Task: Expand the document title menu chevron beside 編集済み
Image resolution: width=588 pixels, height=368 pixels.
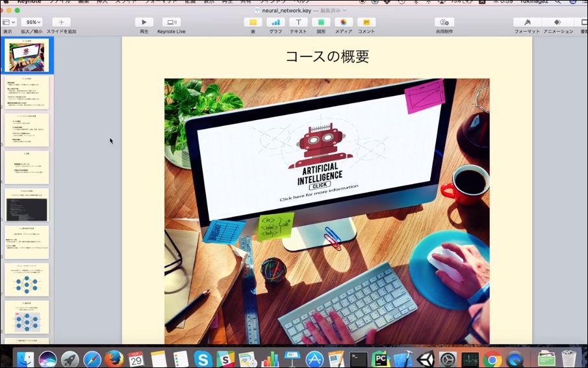Action: tap(344, 10)
